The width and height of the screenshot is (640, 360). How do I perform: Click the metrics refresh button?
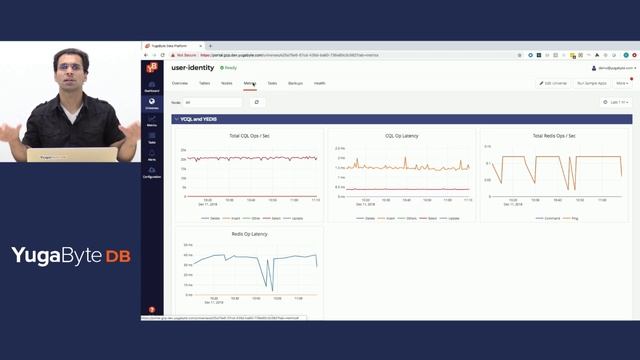tap(257, 102)
